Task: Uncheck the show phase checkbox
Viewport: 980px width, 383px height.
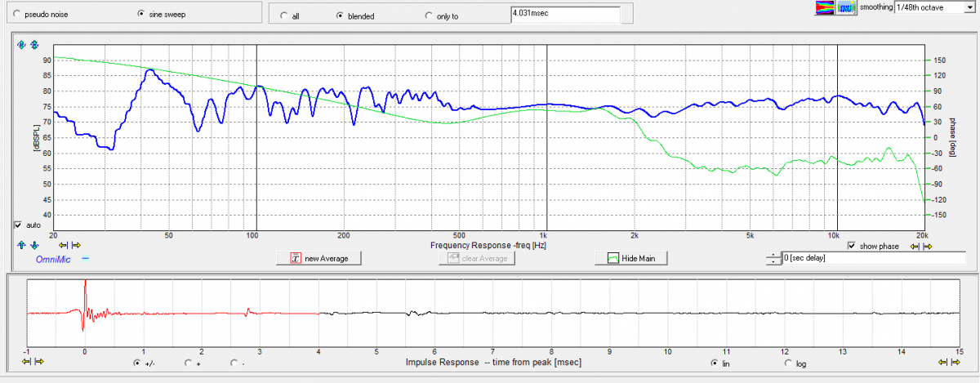Action: (x=852, y=245)
